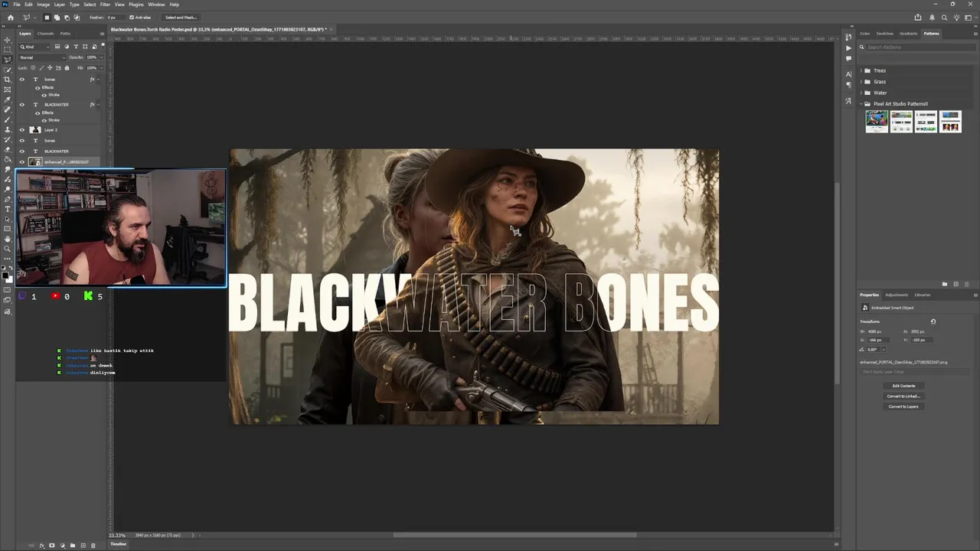The image size is (980, 551).
Task: Collapse Pixel Art Studio Patterns0 folder
Action: click(x=861, y=103)
